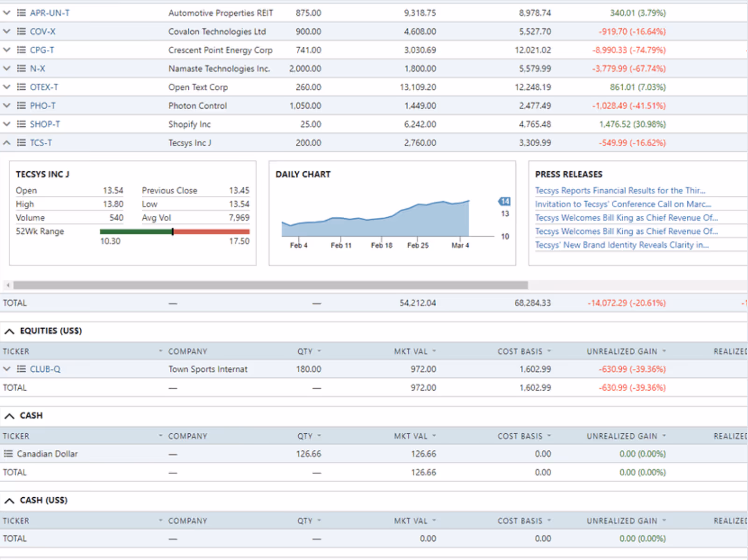Expand the N-X row details
Screen dimensions: 748x560
coord(7,69)
